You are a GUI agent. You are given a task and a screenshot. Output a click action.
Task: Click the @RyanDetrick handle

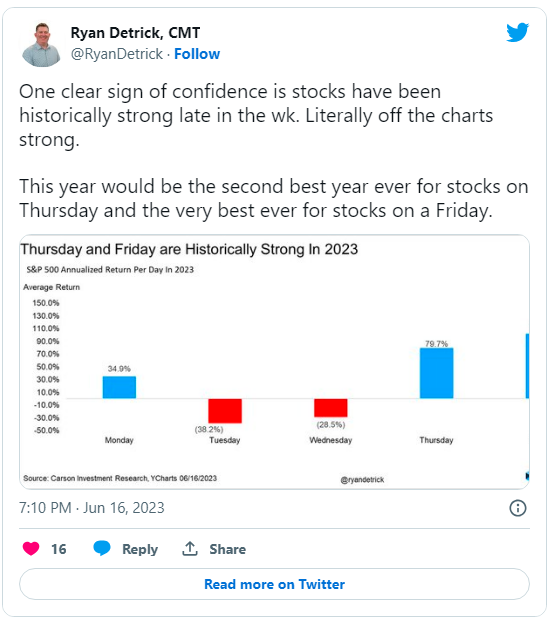117,54
